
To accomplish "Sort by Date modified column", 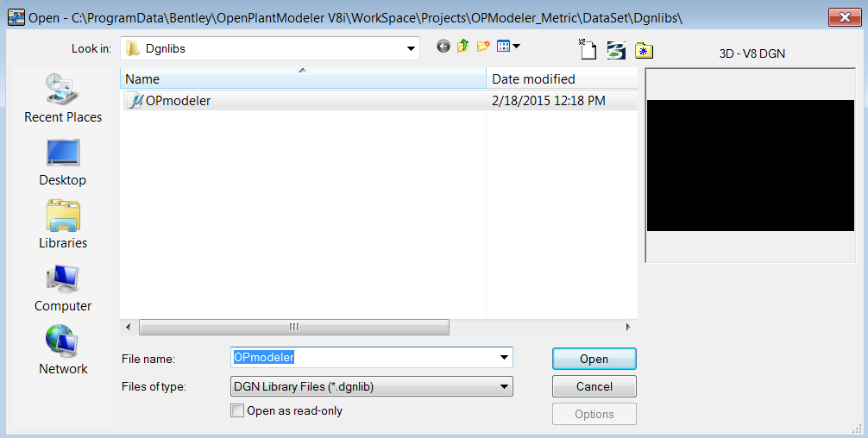I will tap(562, 79).
